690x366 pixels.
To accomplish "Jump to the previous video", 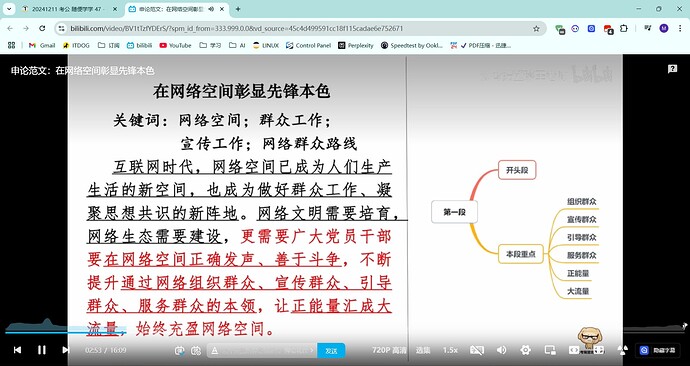I will click(17, 350).
